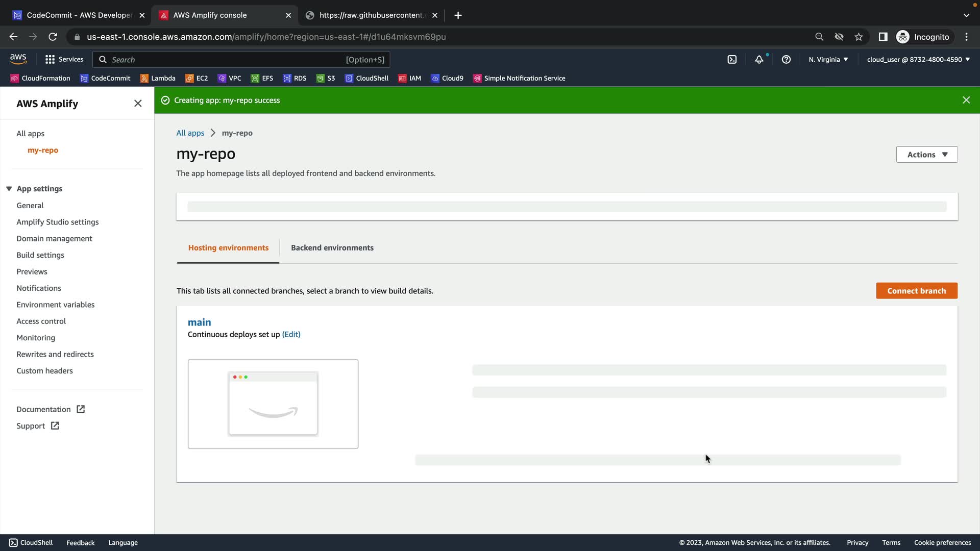Open the Services grid menu
The height and width of the screenshot is (551, 980).
64,60
